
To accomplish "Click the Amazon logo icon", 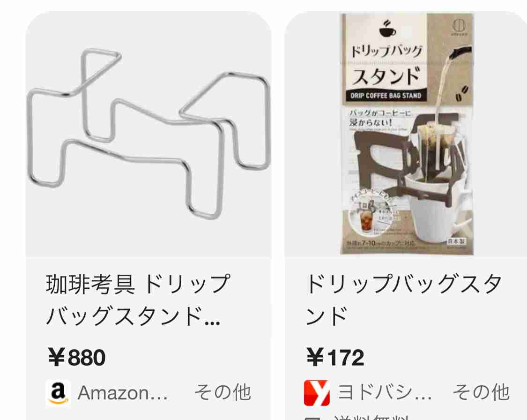I will click(58, 393).
